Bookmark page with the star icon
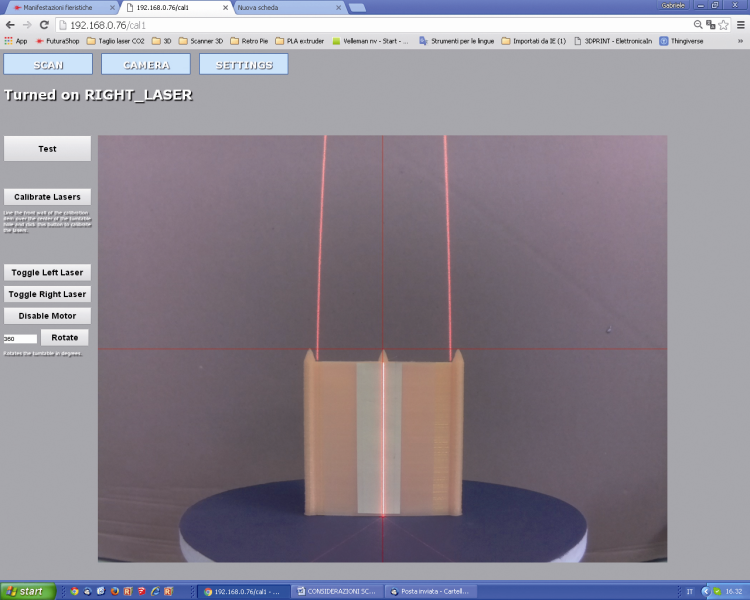750x600 pixels. tap(723, 25)
